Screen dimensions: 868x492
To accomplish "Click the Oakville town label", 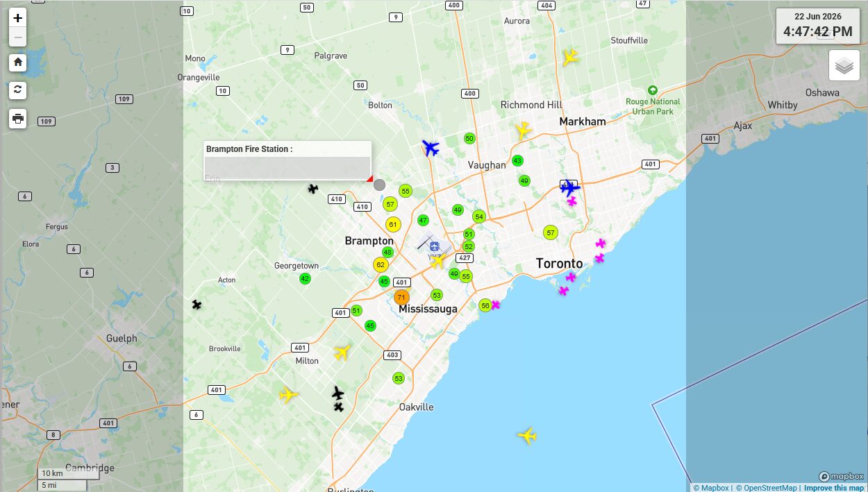I will (x=417, y=407).
